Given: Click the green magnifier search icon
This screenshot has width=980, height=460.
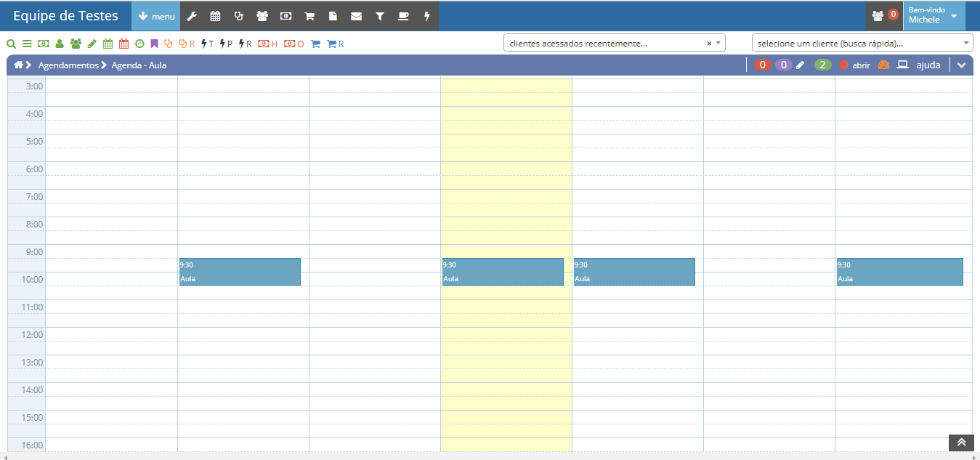Looking at the screenshot, I should pyautogui.click(x=11, y=44).
